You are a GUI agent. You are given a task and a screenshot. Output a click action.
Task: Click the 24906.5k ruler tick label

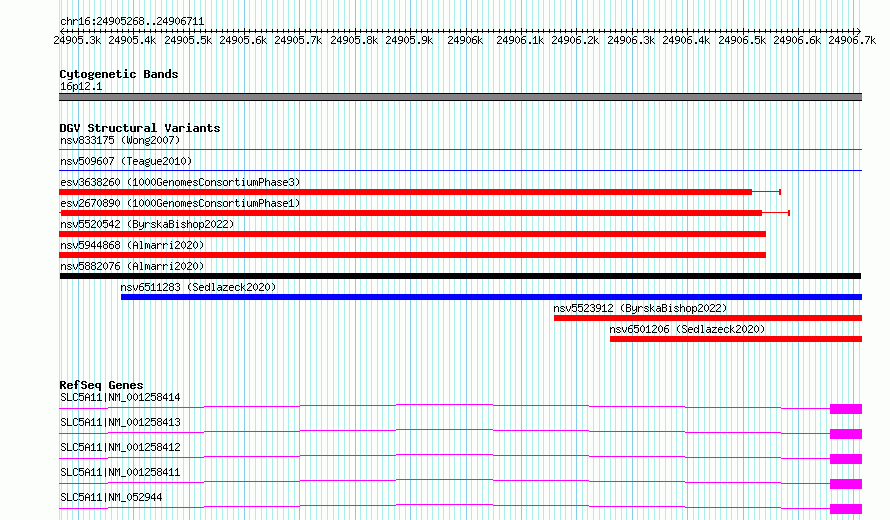coord(742,40)
